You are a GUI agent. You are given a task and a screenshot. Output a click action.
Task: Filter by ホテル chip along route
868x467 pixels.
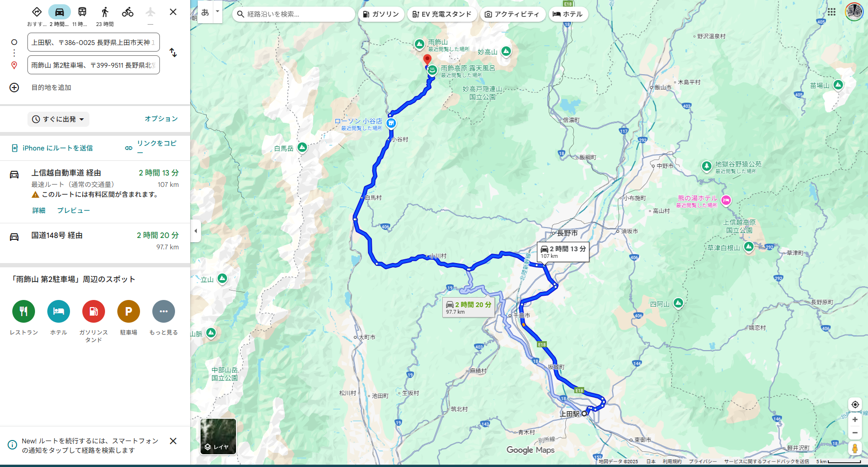point(568,14)
